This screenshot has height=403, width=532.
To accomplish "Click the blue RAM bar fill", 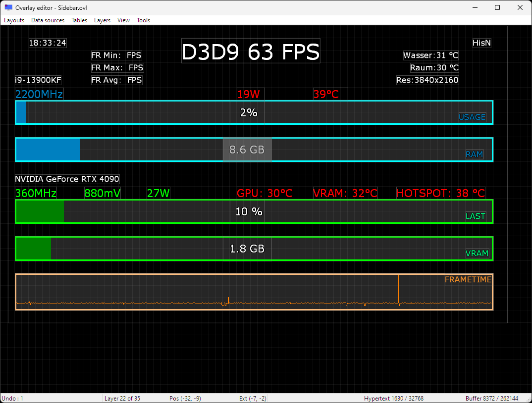I will click(x=48, y=150).
